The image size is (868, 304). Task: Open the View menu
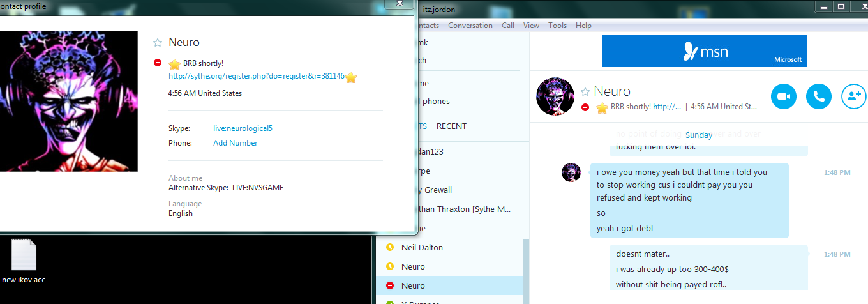(x=531, y=26)
